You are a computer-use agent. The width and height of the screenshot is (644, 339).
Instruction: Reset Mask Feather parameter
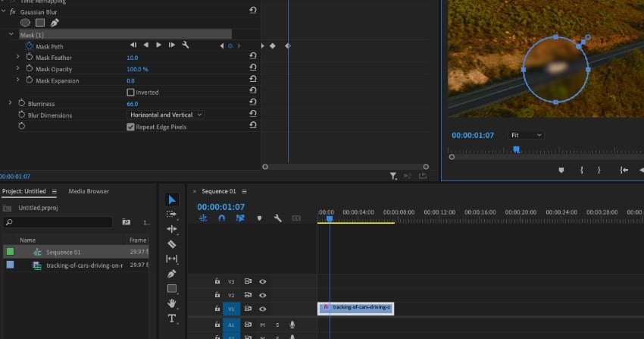(x=253, y=55)
